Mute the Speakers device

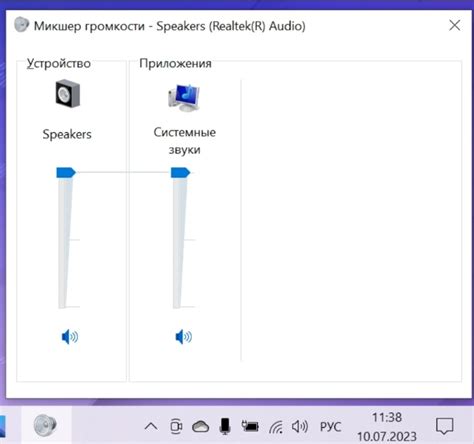click(x=70, y=337)
